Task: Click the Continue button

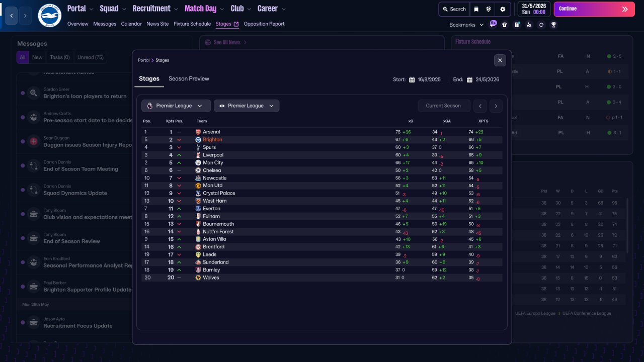Action: 594,9
